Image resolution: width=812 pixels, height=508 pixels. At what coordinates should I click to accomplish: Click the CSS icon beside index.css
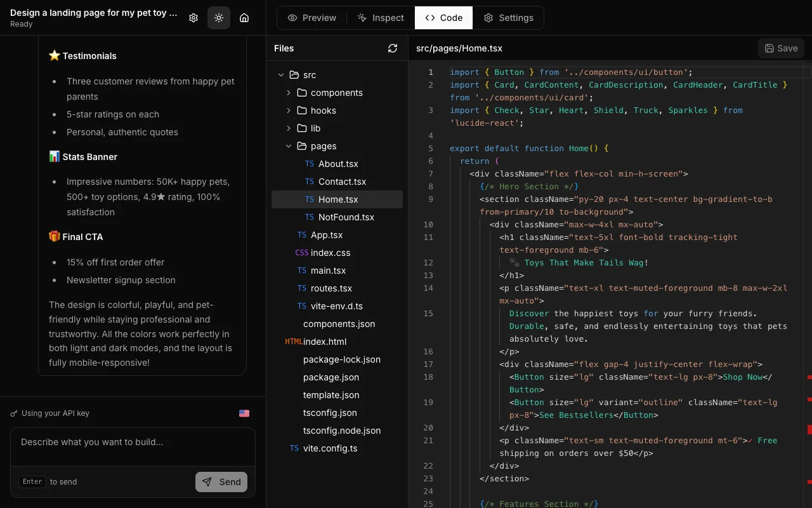pyautogui.click(x=302, y=253)
